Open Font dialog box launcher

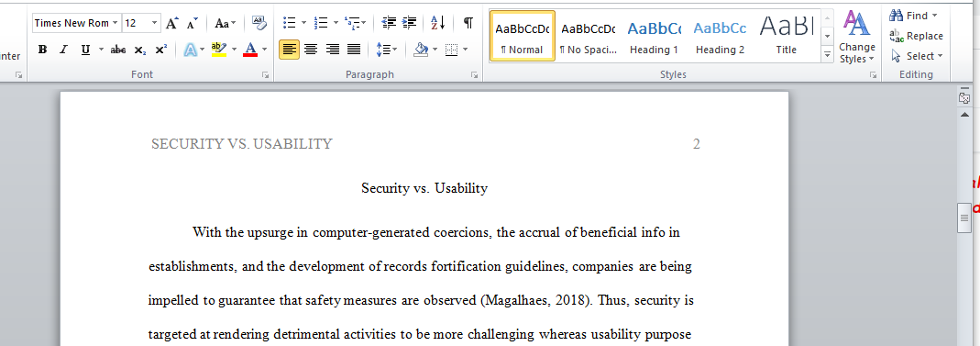tap(266, 74)
